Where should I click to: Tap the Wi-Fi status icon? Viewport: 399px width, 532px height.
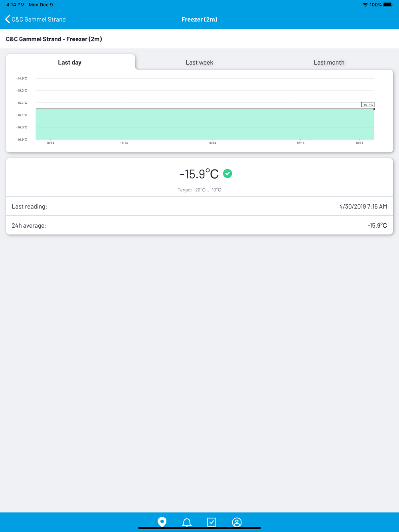[365, 5]
